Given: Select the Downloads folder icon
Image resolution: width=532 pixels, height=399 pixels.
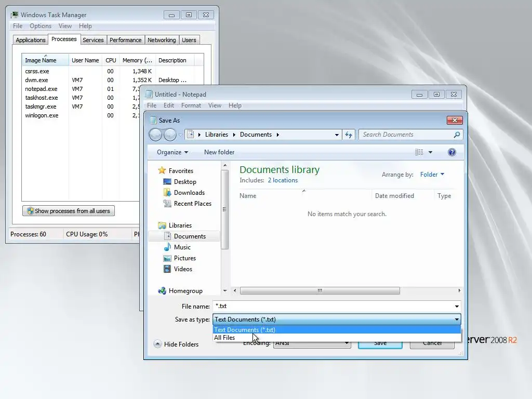Looking at the screenshot, I should click(x=167, y=193).
